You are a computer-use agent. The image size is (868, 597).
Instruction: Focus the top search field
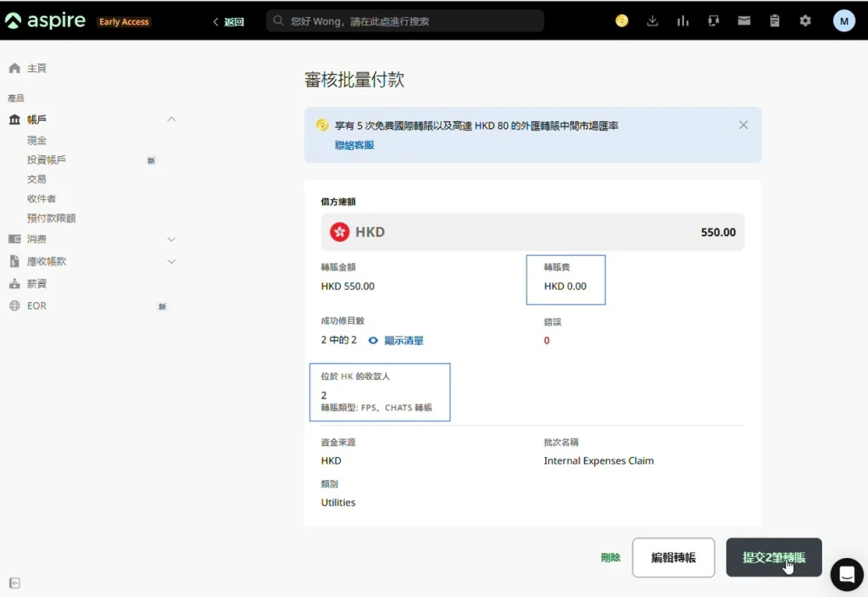pyautogui.click(x=404, y=21)
